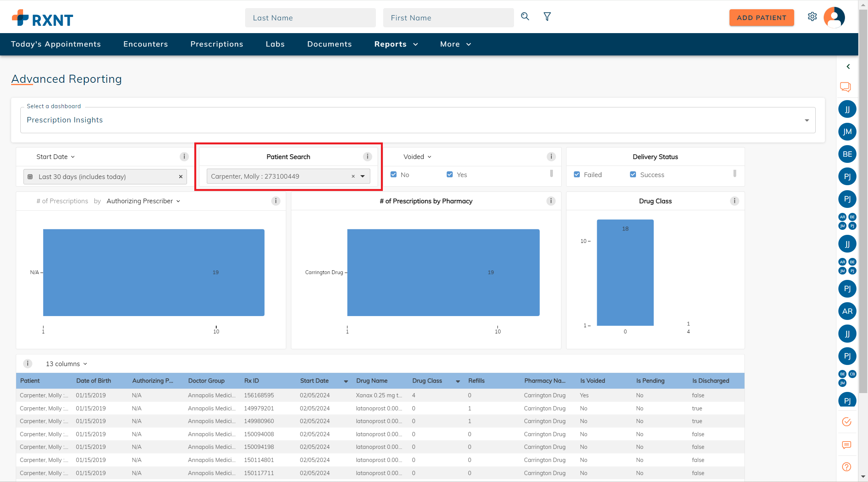Clear the Last 30 days date filter
Screen dimensions: 868x482
(x=180, y=177)
